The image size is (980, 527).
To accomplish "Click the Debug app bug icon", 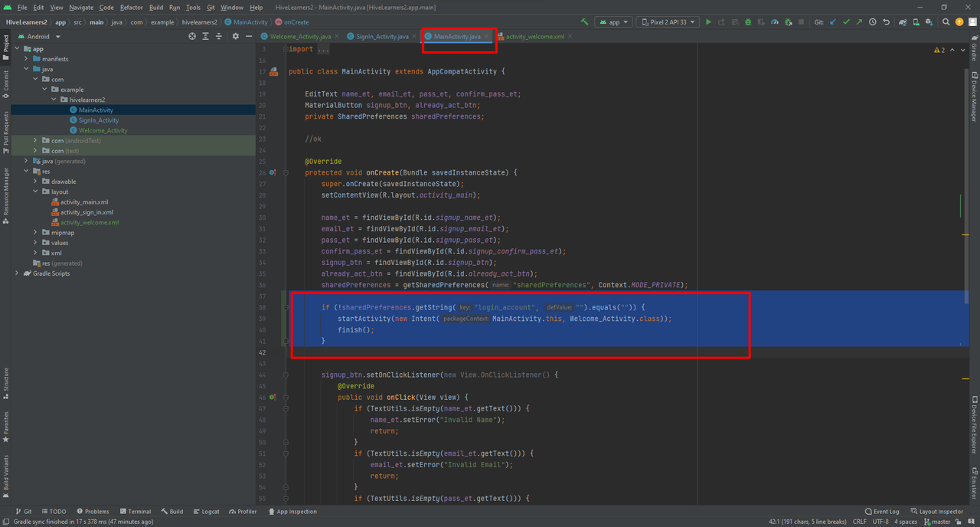I will click(x=748, y=22).
